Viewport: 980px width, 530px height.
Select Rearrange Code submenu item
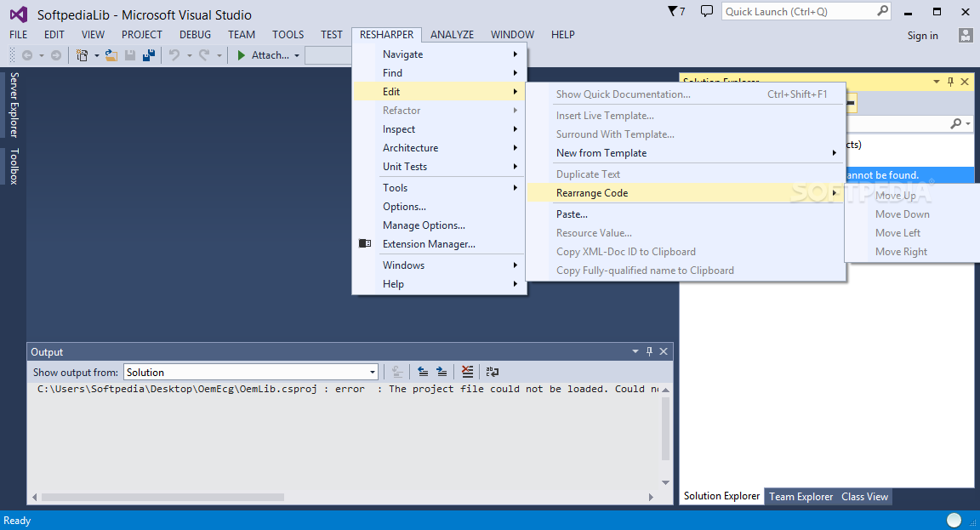tap(686, 193)
